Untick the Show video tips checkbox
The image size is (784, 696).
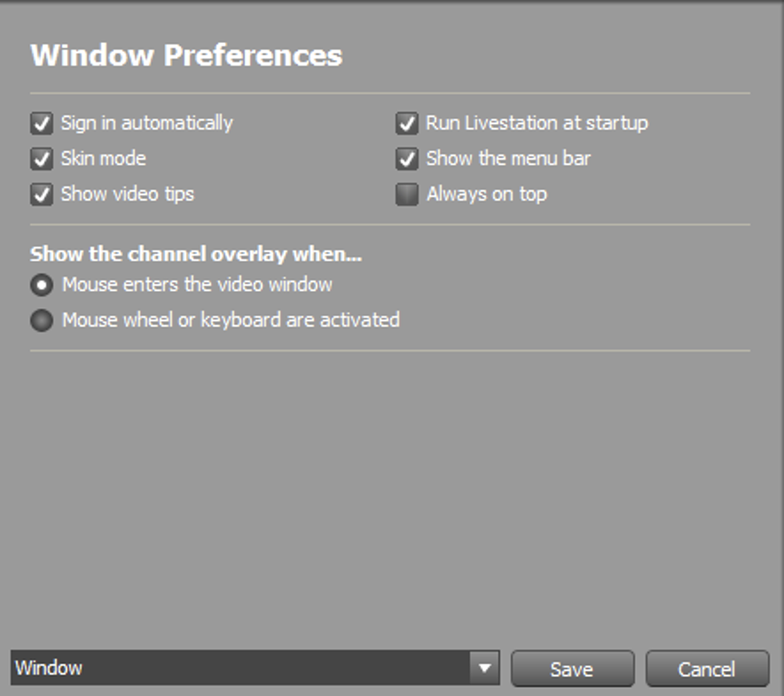pos(42,195)
